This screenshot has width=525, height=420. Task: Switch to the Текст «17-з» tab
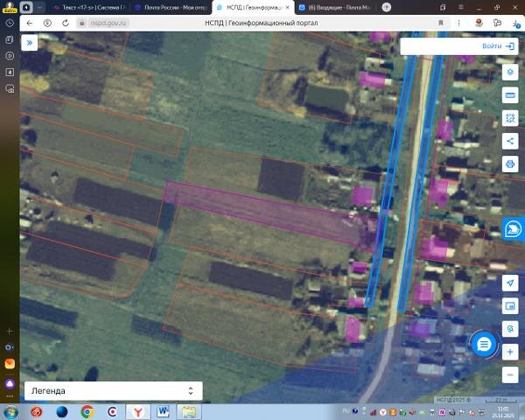point(88,7)
